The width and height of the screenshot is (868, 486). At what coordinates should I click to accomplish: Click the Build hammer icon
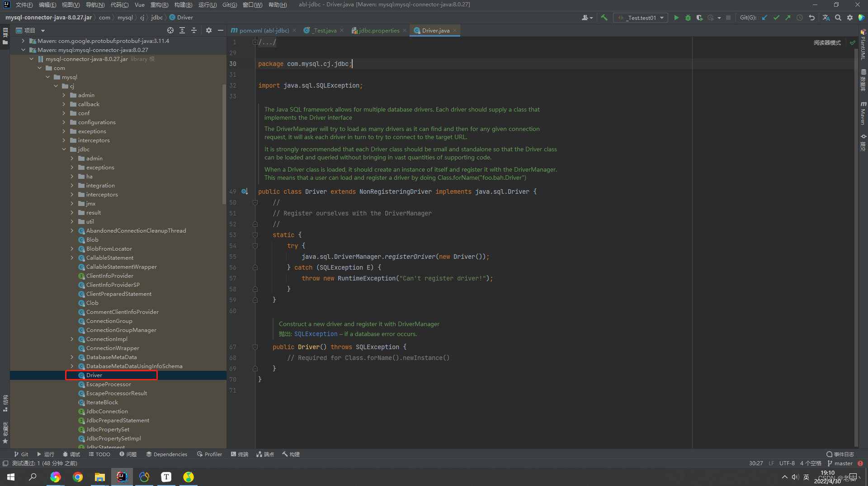pyautogui.click(x=604, y=18)
